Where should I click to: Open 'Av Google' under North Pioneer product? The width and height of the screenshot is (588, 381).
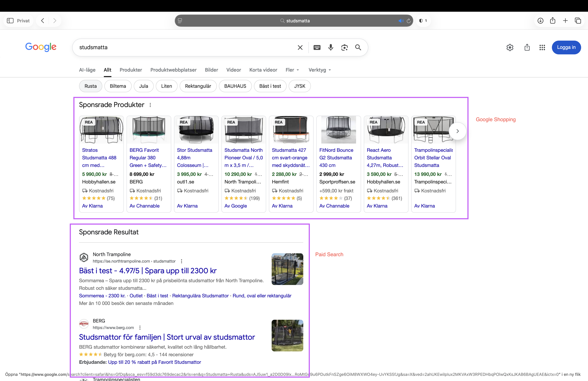click(235, 206)
